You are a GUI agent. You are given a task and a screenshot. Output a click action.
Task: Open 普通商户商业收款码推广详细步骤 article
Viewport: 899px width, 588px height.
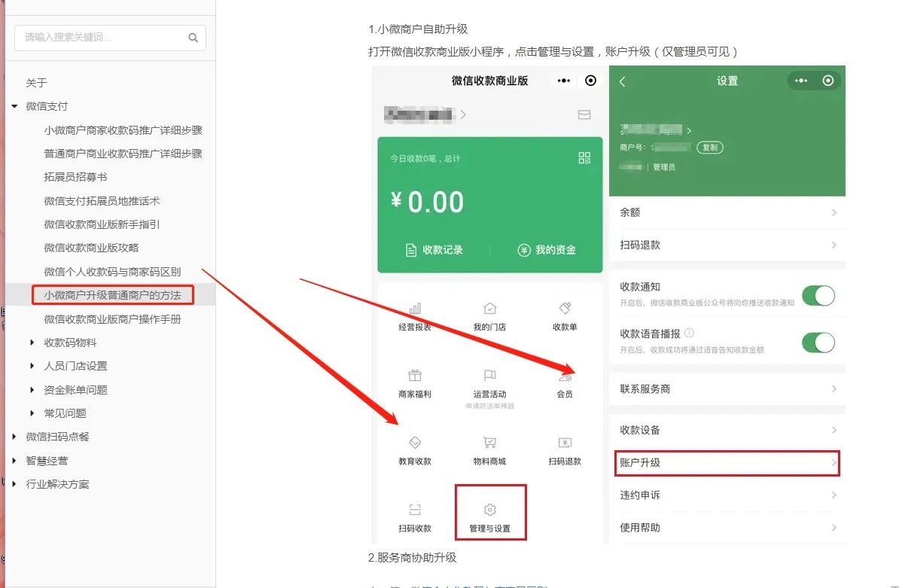[x=123, y=154]
